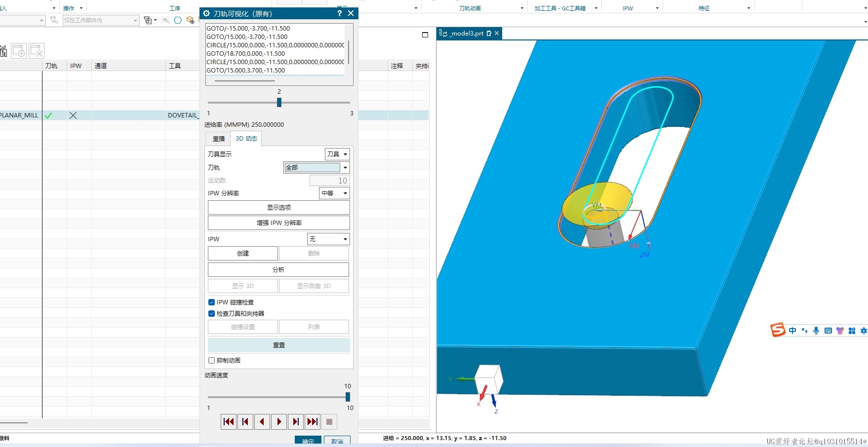Open the IPW 分辨率 中等 dropdown
Image resolution: width=868 pixels, height=447 pixels.
pos(335,193)
